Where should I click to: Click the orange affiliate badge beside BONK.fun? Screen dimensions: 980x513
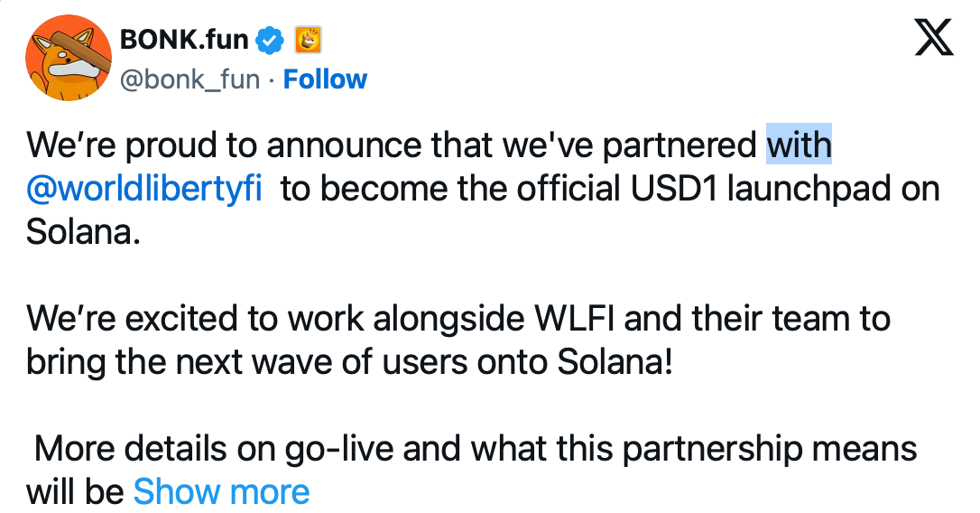(309, 39)
